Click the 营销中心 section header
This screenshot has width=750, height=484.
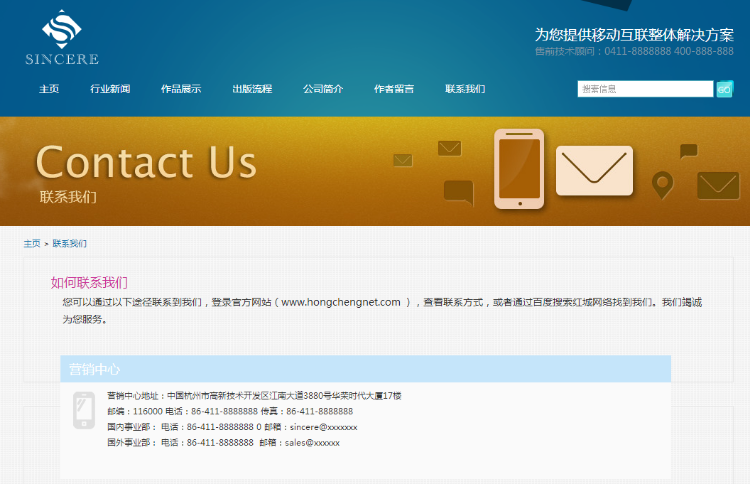tap(365, 369)
